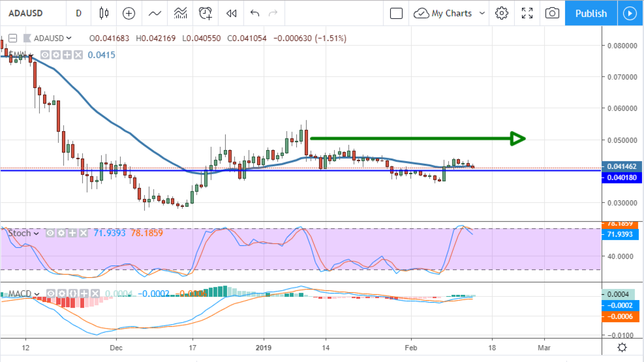Open the My Charts dropdown arrow
644x362 pixels.
pyautogui.click(x=482, y=13)
